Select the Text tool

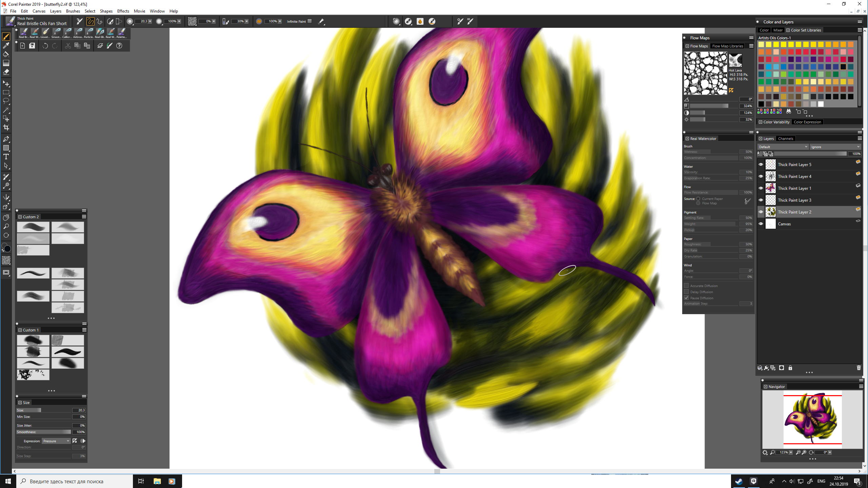(x=6, y=157)
